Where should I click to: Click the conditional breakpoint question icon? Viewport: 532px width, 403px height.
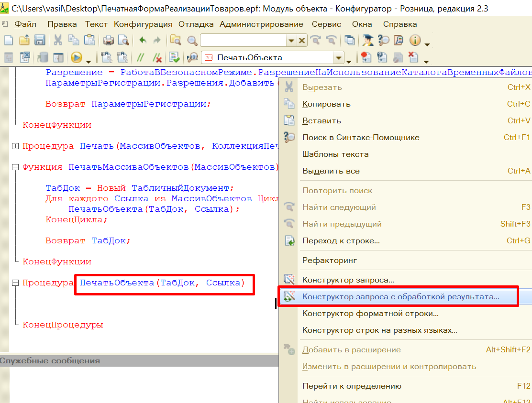[382, 57]
